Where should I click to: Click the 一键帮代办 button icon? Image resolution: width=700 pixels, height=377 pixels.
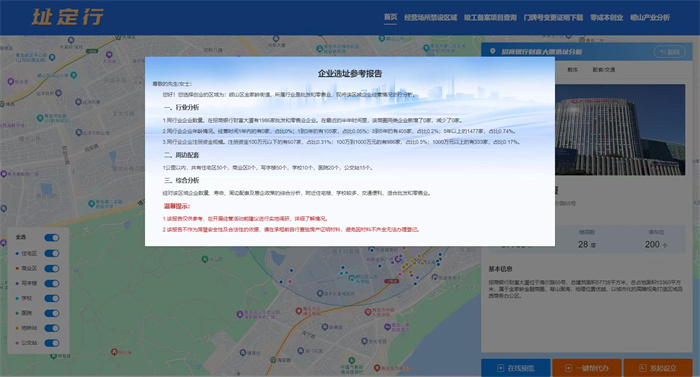[568, 368]
